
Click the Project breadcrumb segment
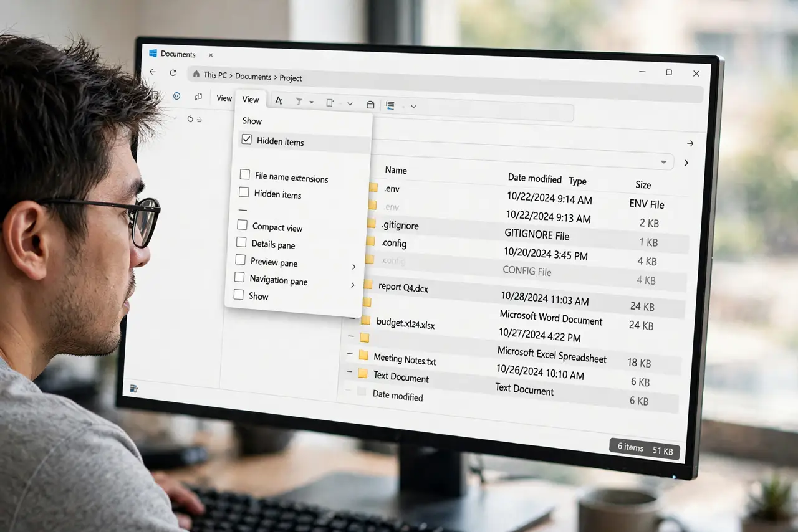tap(291, 78)
